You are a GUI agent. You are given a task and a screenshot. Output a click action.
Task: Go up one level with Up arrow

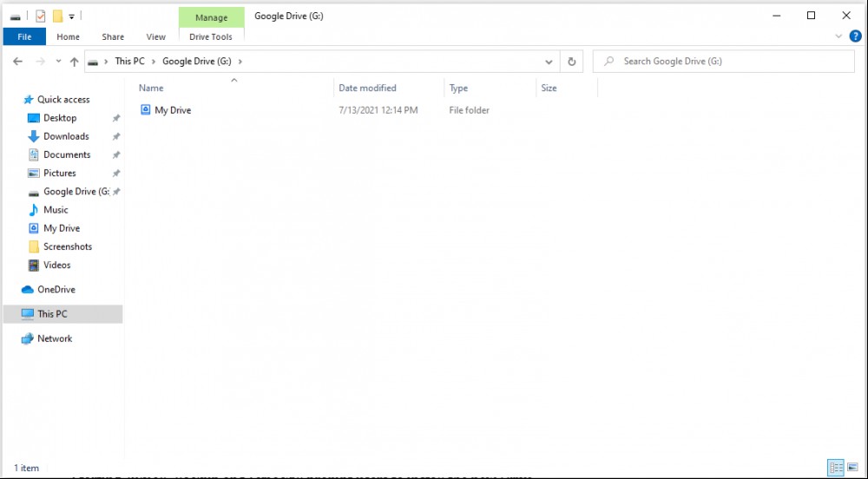point(74,62)
